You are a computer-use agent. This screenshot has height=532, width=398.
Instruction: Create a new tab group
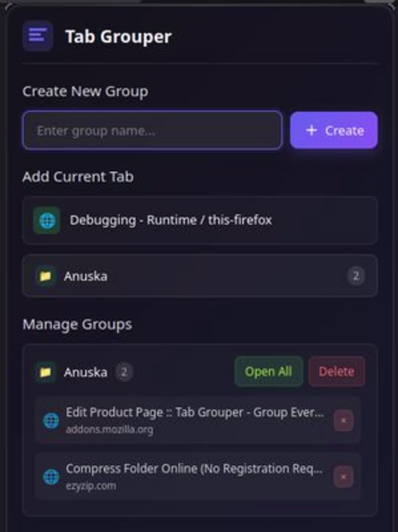click(333, 130)
